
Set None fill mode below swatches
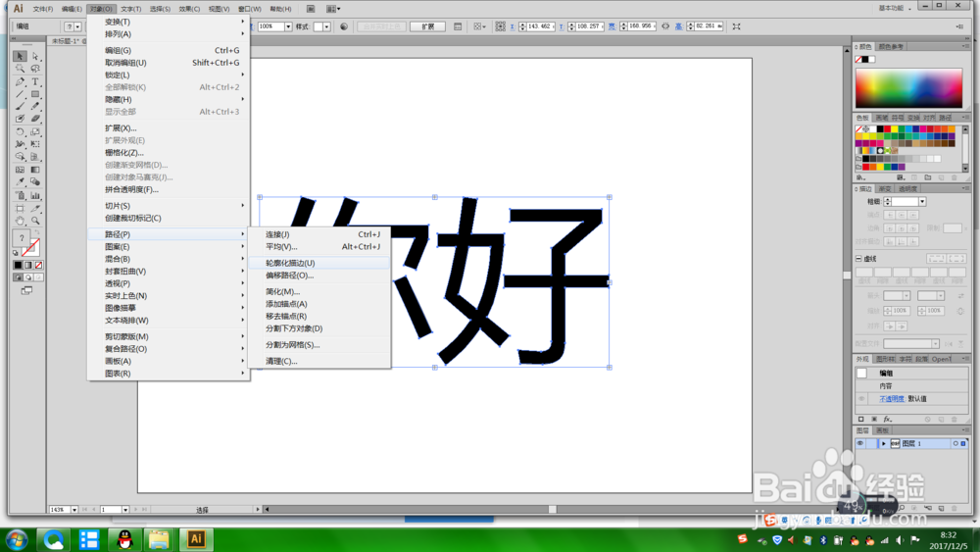coord(39,265)
